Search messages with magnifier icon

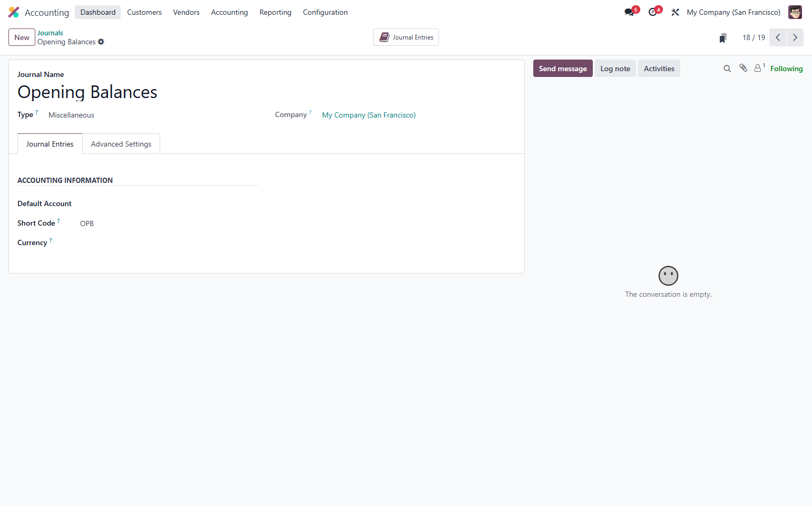[727, 69]
